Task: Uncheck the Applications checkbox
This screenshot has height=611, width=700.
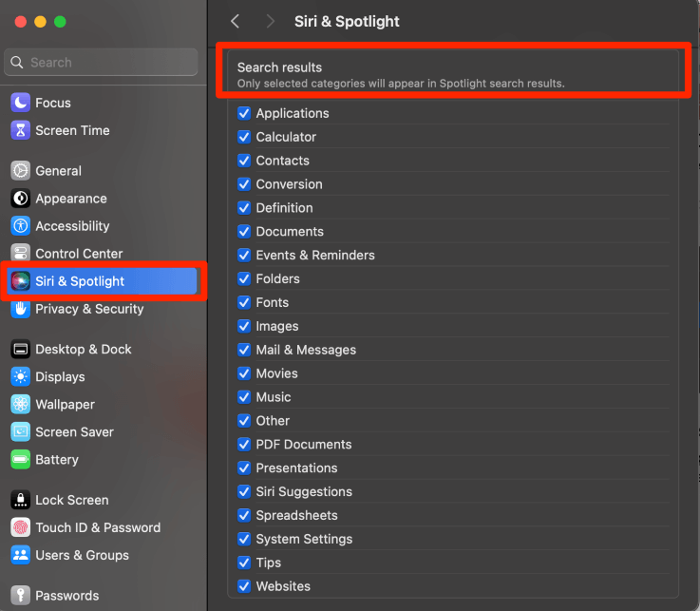Action: 244,113
